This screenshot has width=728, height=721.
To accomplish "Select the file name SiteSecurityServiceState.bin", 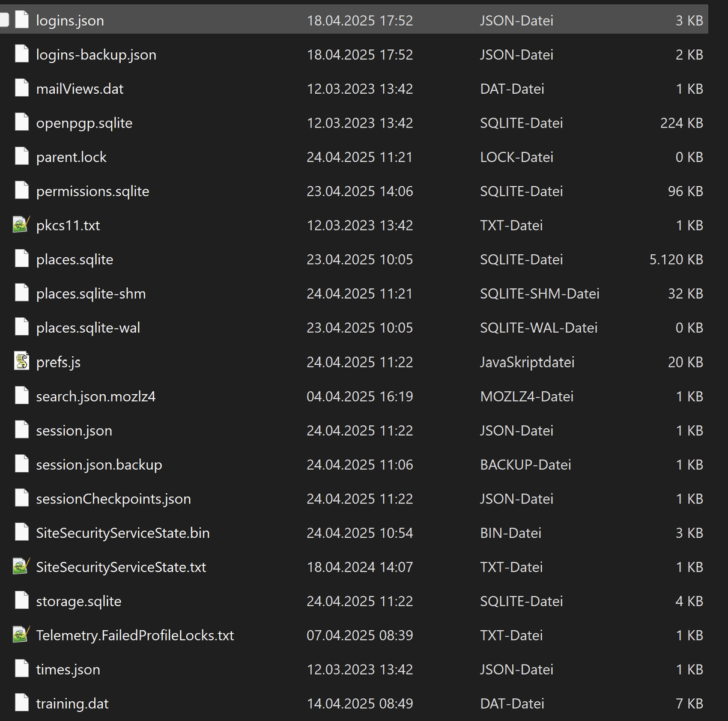I will (x=123, y=534).
